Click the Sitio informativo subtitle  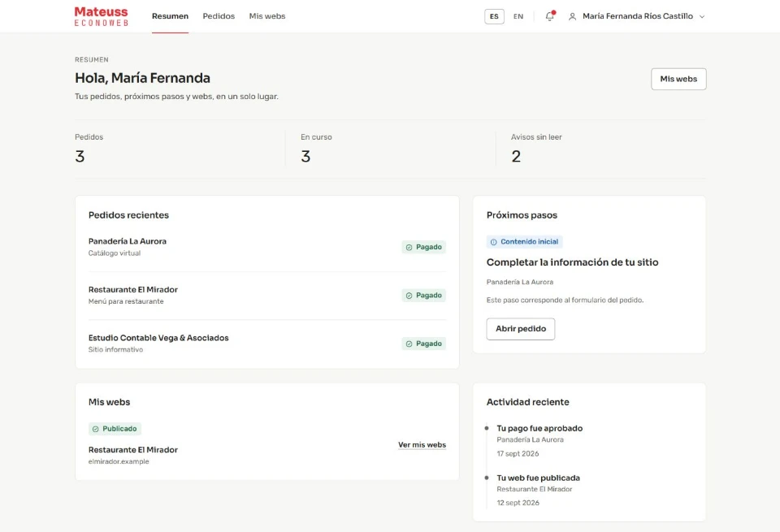click(115, 349)
